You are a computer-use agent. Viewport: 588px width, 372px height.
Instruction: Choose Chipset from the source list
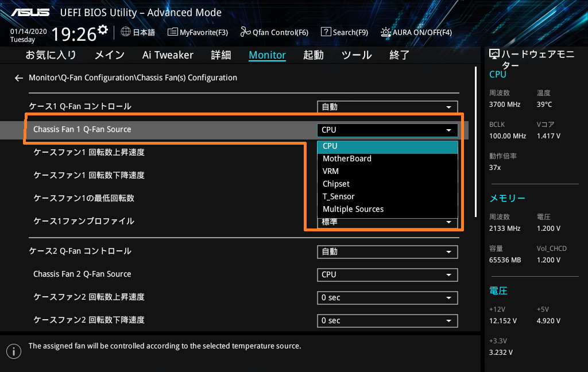click(x=388, y=184)
